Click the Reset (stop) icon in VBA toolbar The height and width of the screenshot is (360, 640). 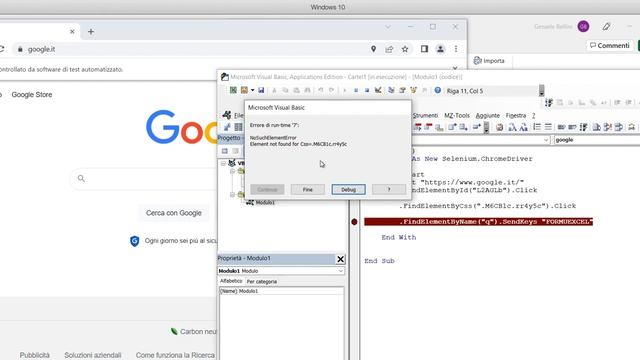tap(367, 90)
